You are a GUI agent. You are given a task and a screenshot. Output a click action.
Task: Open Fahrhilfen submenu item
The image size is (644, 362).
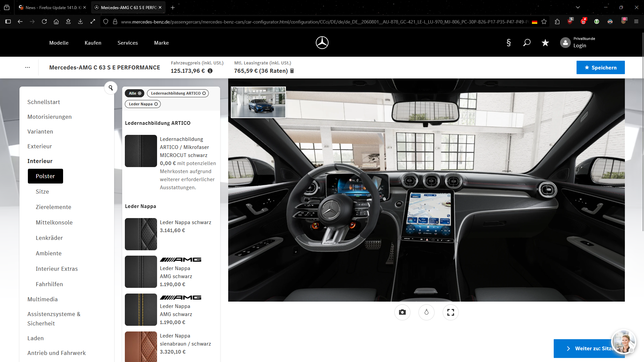[49, 284]
